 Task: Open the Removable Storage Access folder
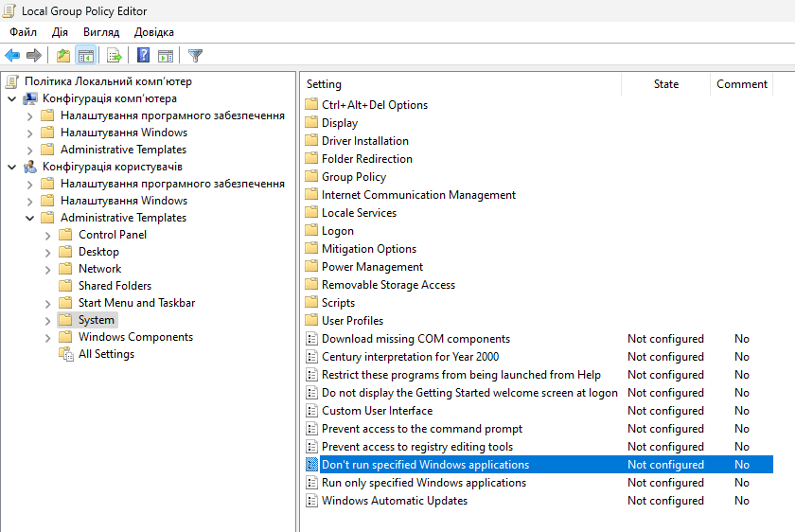pyautogui.click(x=388, y=285)
